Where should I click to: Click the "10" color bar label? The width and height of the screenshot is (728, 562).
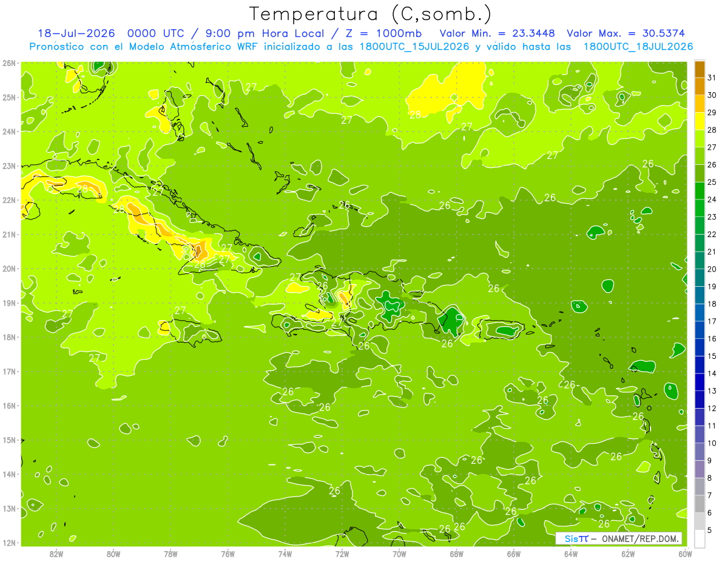click(x=712, y=443)
